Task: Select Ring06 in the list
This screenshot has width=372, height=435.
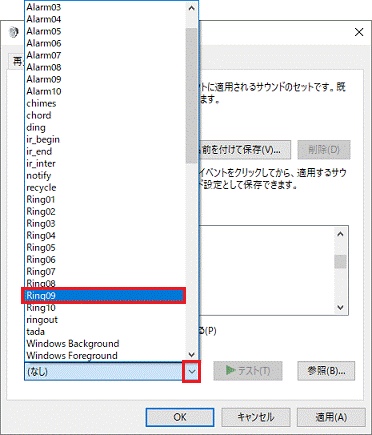Action: 105,259
